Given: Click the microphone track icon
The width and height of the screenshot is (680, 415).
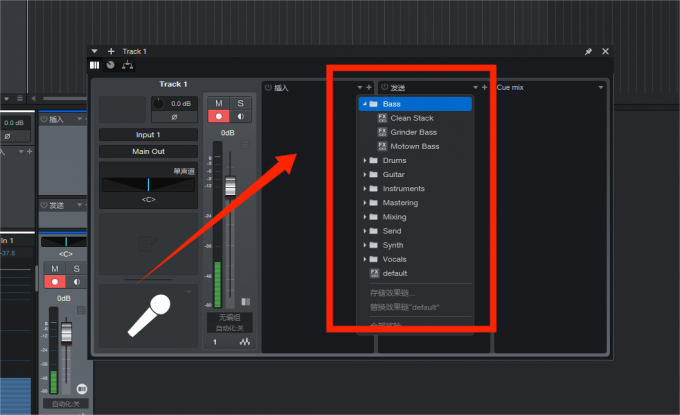Looking at the screenshot, I should [149, 315].
